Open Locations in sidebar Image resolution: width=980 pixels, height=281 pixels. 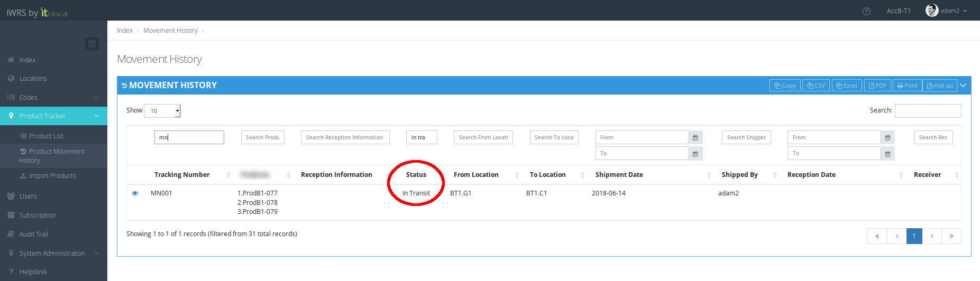pos(53,78)
